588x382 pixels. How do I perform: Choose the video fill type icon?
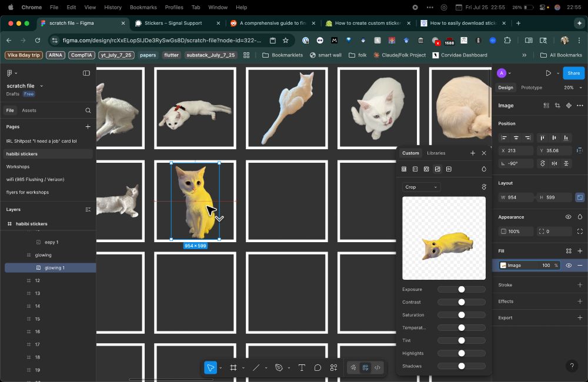[449, 169]
